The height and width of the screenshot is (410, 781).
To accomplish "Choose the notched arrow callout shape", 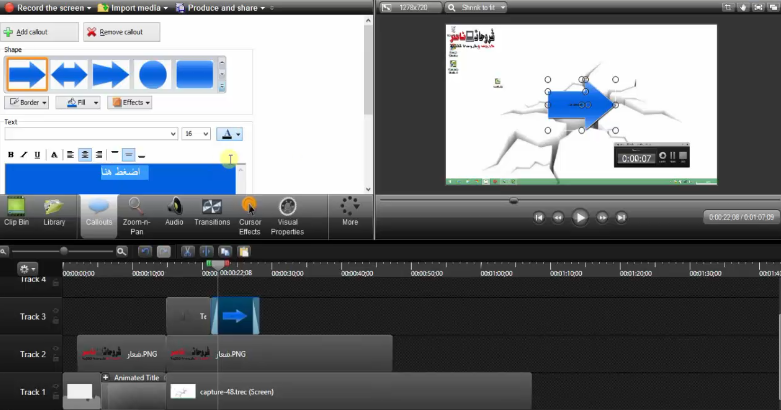I will pos(111,74).
